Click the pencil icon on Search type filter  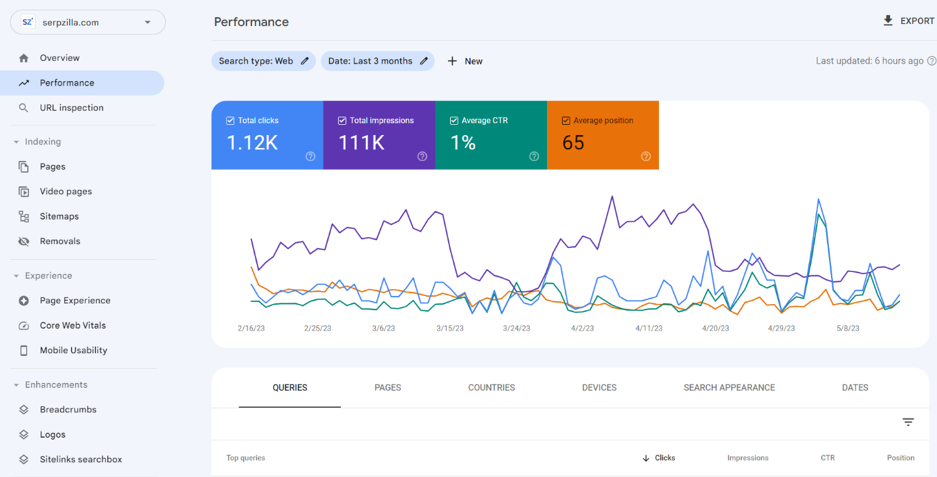click(305, 61)
